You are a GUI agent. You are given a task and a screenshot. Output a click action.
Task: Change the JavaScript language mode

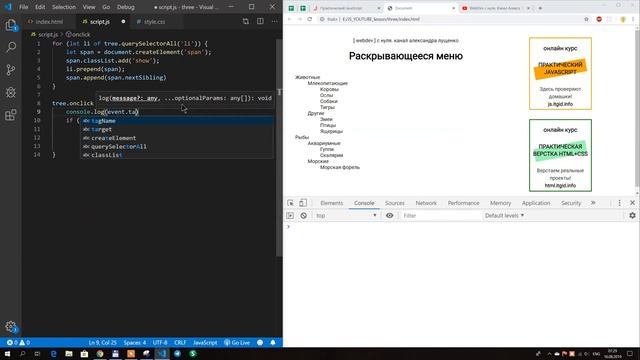pos(205,342)
